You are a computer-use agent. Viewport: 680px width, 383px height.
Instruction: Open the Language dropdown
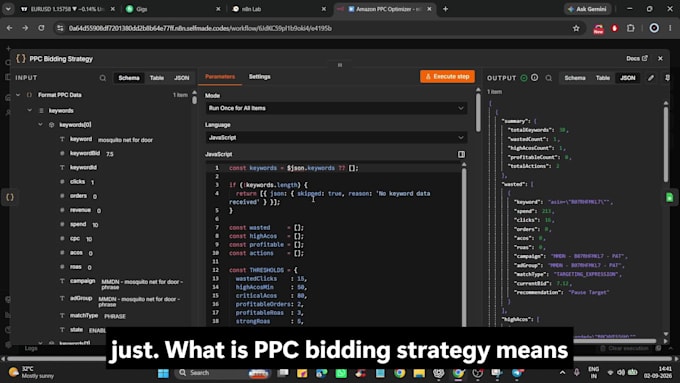pyautogui.click(x=336, y=137)
